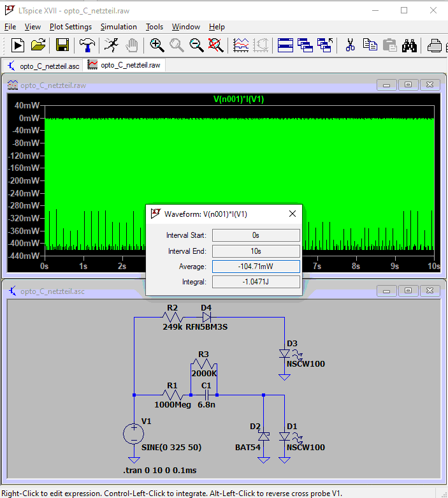Open the Simulation menu
The image size is (448, 498).
[x=119, y=27]
